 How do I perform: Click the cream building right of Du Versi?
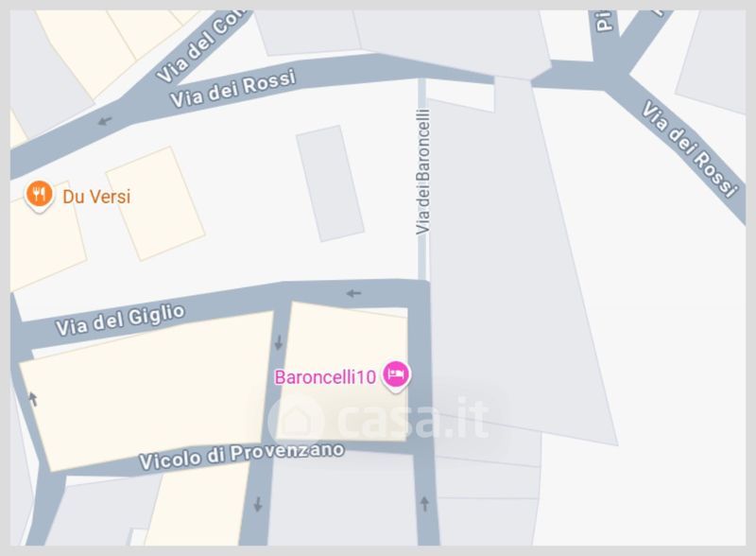pyautogui.click(x=155, y=203)
